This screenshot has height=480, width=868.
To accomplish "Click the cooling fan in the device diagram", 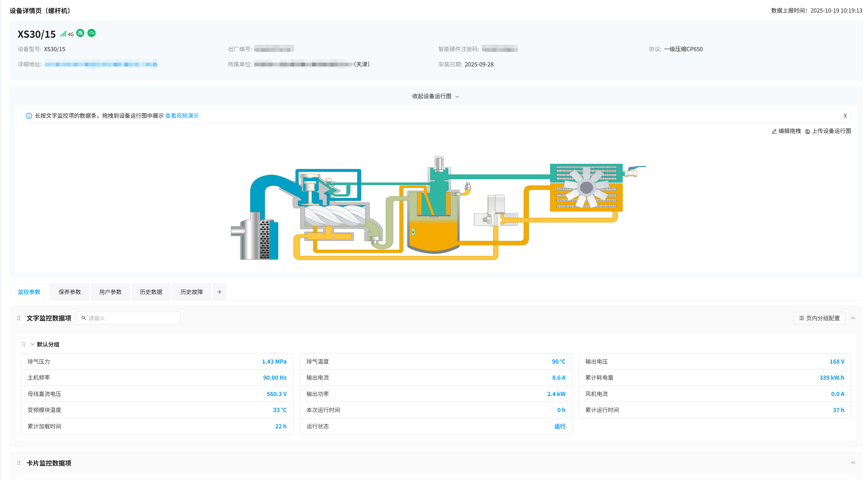I will pyautogui.click(x=586, y=187).
